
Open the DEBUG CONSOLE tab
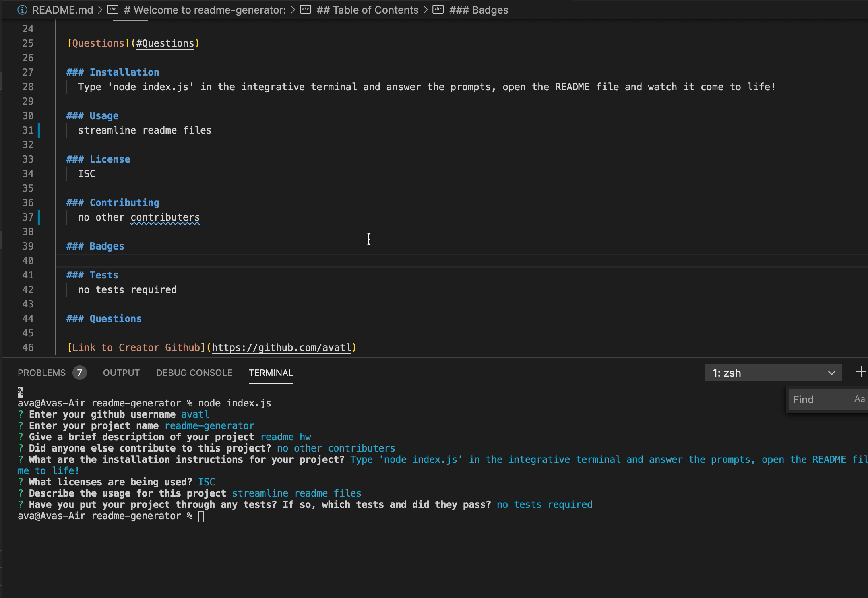pyautogui.click(x=194, y=373)
